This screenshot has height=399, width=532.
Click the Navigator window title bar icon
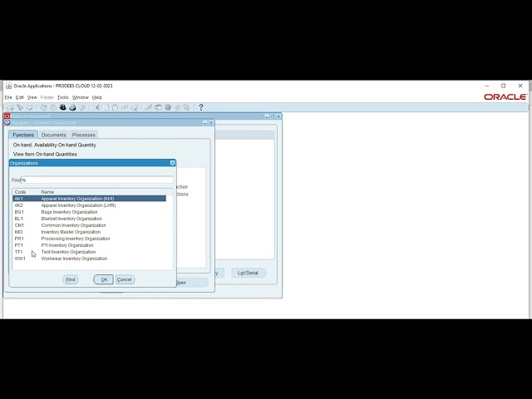(x=7, y=122)
